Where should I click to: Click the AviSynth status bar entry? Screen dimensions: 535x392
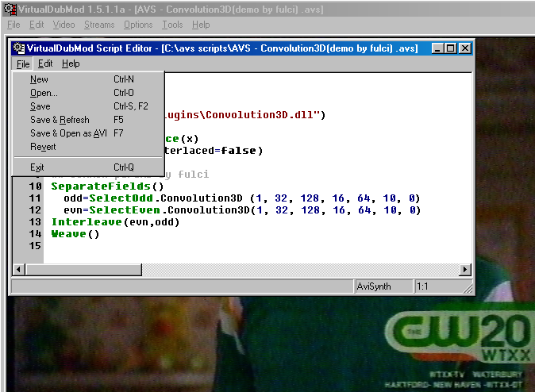tap(383, 286)
